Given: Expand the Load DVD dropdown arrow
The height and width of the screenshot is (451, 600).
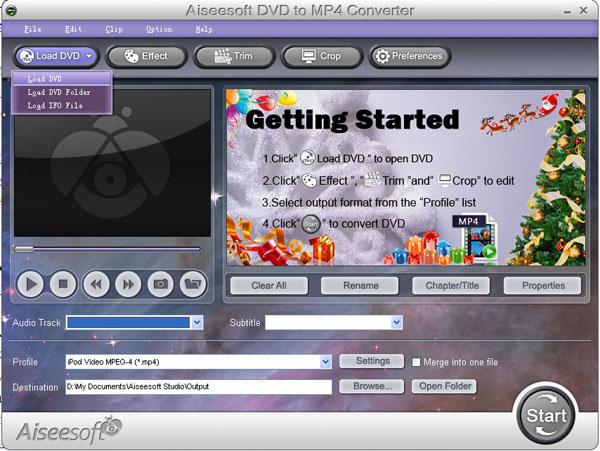Looking at the screenshot, I should [x=89, y=56].
